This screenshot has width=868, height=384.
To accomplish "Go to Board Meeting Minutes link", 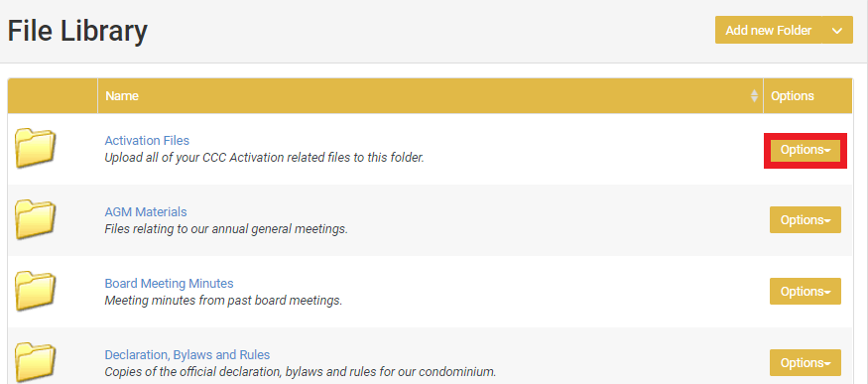I will [x=169, y=284].
